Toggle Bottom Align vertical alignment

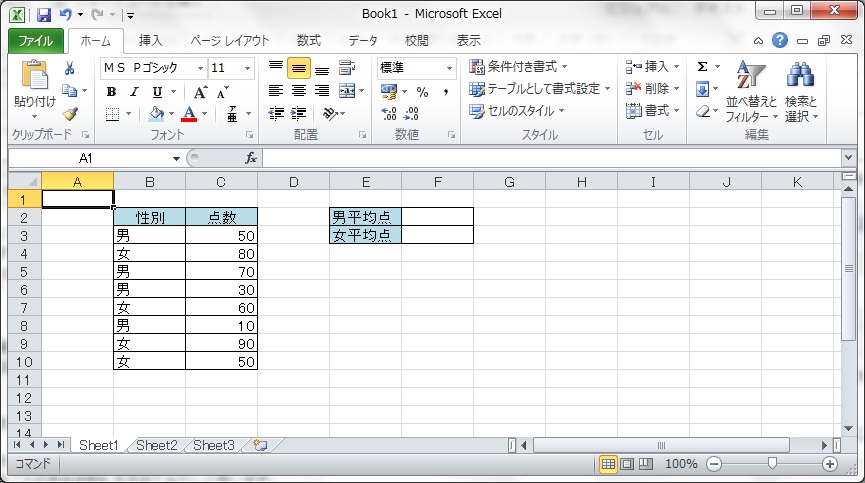point(322,68)
